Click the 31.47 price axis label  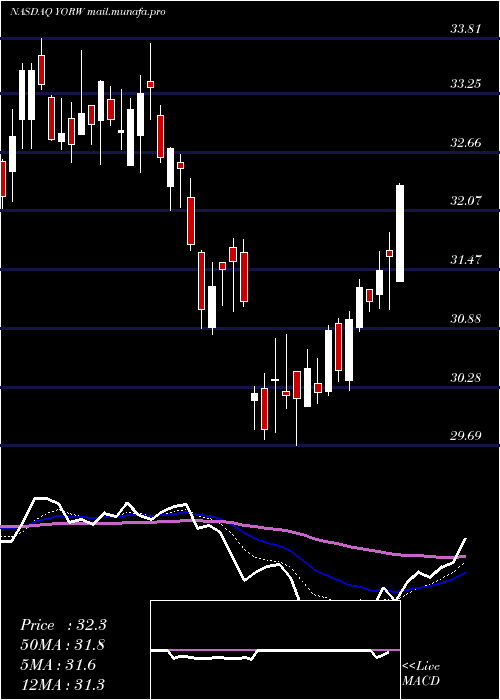pyautogui.click(x=466, y=259)
